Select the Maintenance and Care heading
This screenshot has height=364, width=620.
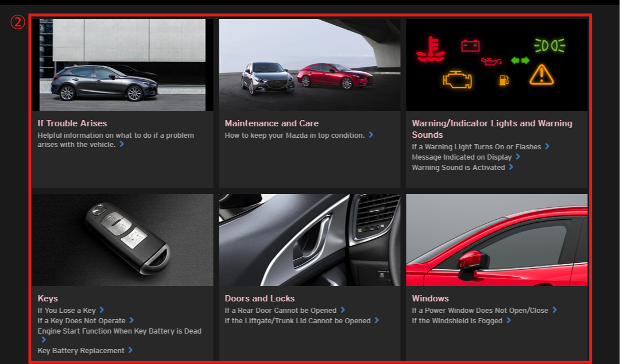[x=272, y=123]
